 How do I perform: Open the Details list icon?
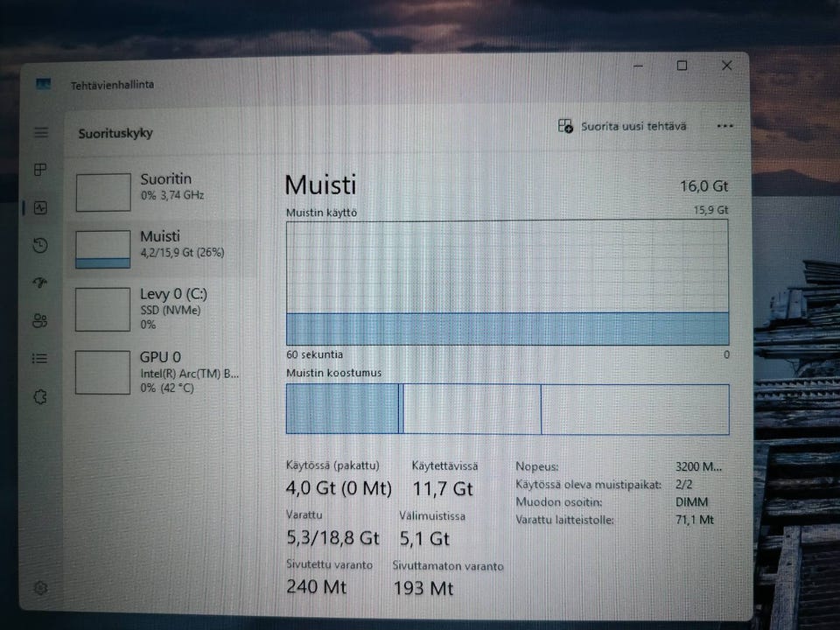pyautogui.click(x=40, y=359)
